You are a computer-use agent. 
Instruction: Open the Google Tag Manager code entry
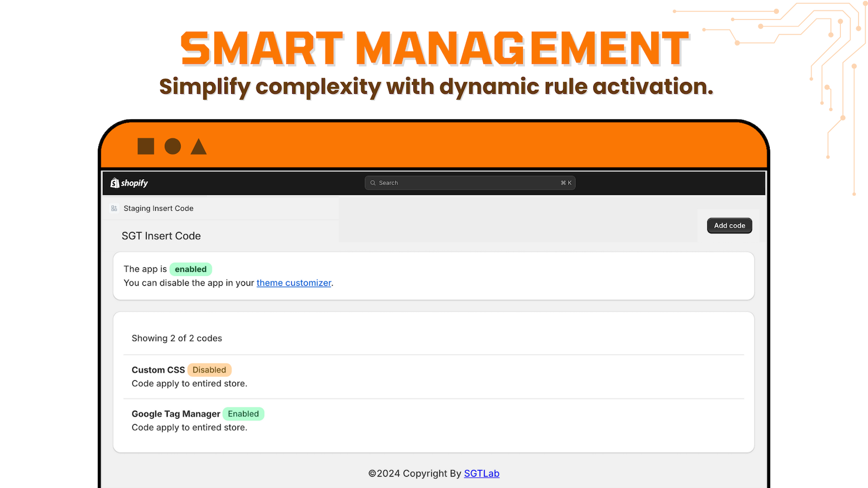[x=433, y=421]
